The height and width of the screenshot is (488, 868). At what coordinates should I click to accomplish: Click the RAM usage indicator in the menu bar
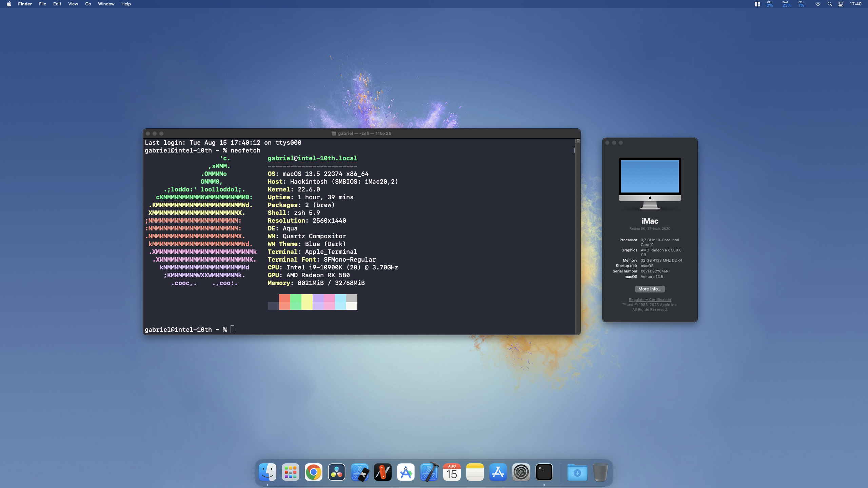coord(786,4)
